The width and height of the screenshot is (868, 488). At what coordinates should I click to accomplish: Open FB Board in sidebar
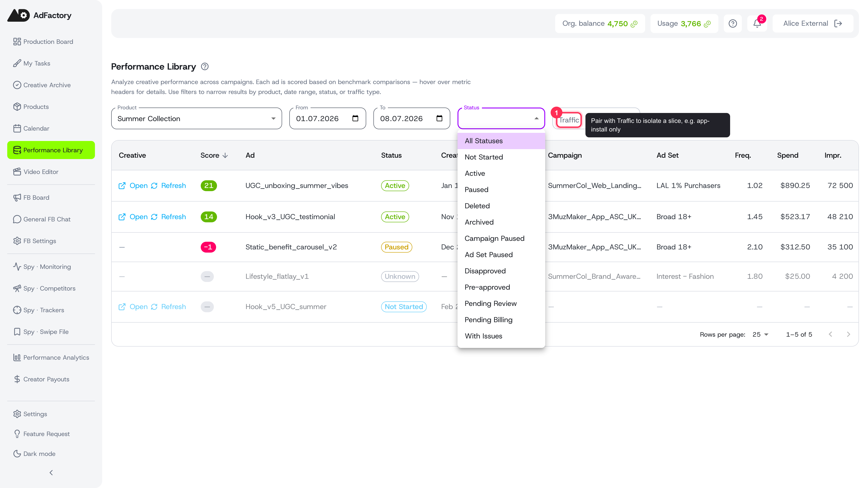click(x=51, y=198)
